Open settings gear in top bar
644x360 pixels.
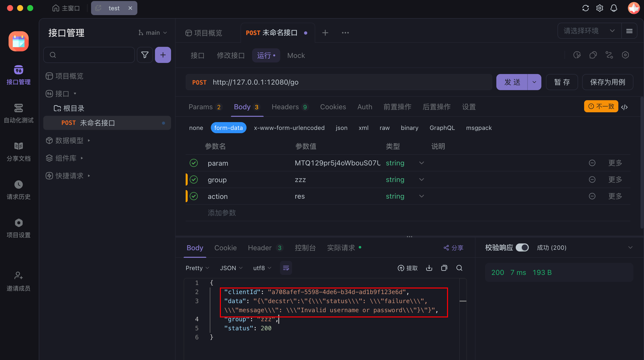(600, 8)
